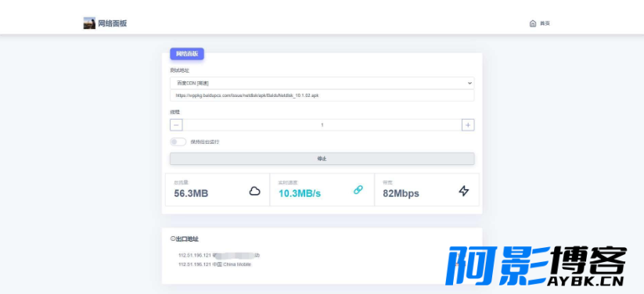The image size is (644, 294).
Task: Open the 百度CDN test address dropdown
Action: coord(322,83)
